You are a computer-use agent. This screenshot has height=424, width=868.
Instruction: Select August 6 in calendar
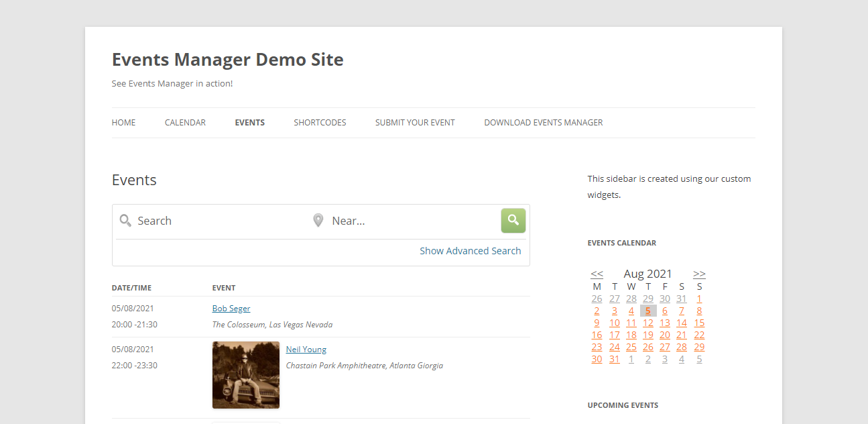coord(664,311)
